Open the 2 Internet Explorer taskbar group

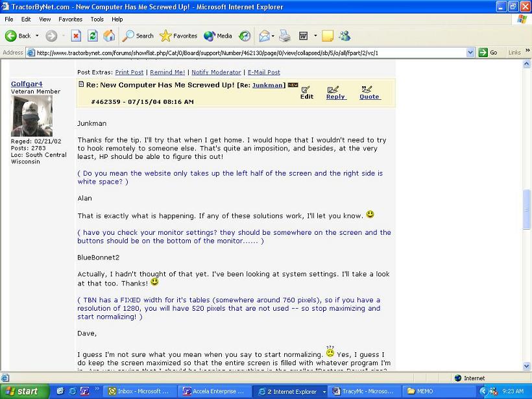coord(291,391)
